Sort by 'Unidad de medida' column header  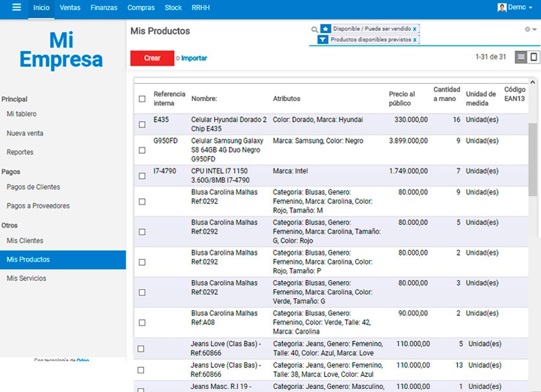(x=481, y=99)
